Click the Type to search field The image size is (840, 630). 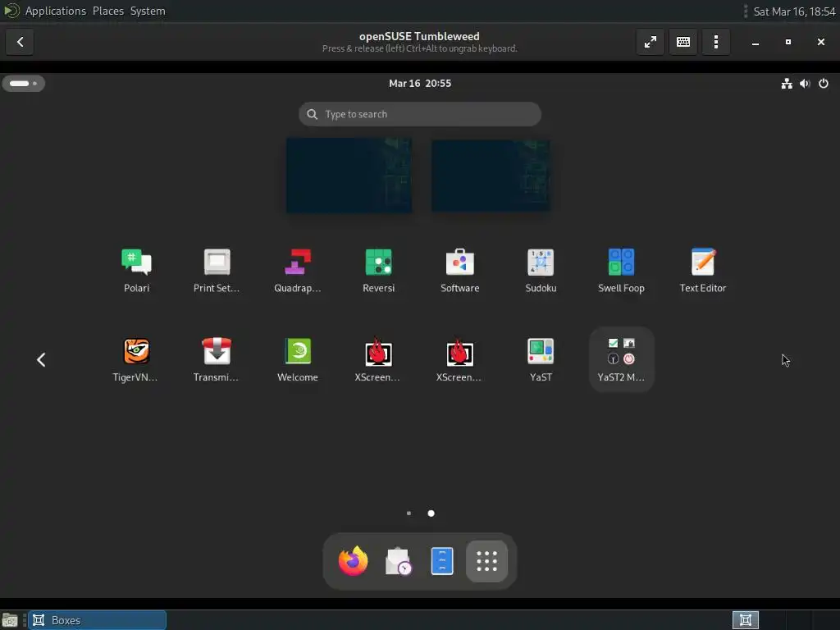pos(419,114)
